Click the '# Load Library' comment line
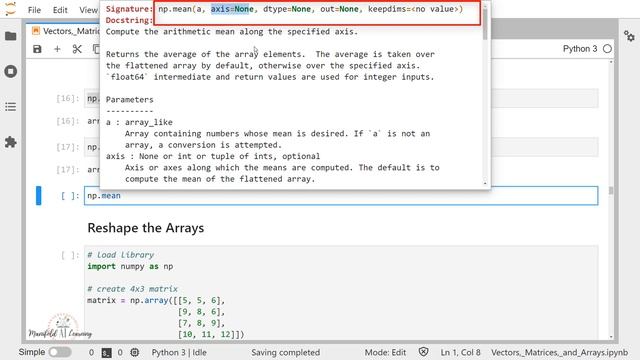Screen dimensions: 640x360 coord(121,255)
